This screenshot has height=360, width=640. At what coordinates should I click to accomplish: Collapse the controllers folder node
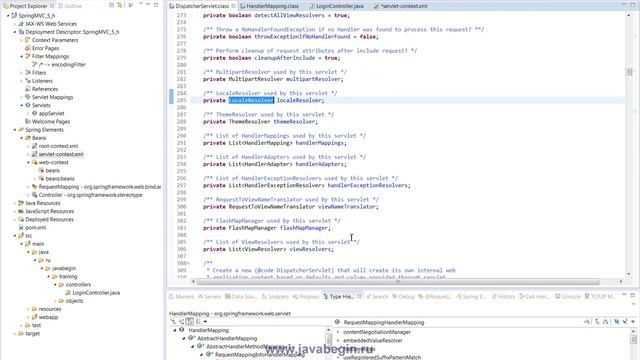tap(55, 284)
